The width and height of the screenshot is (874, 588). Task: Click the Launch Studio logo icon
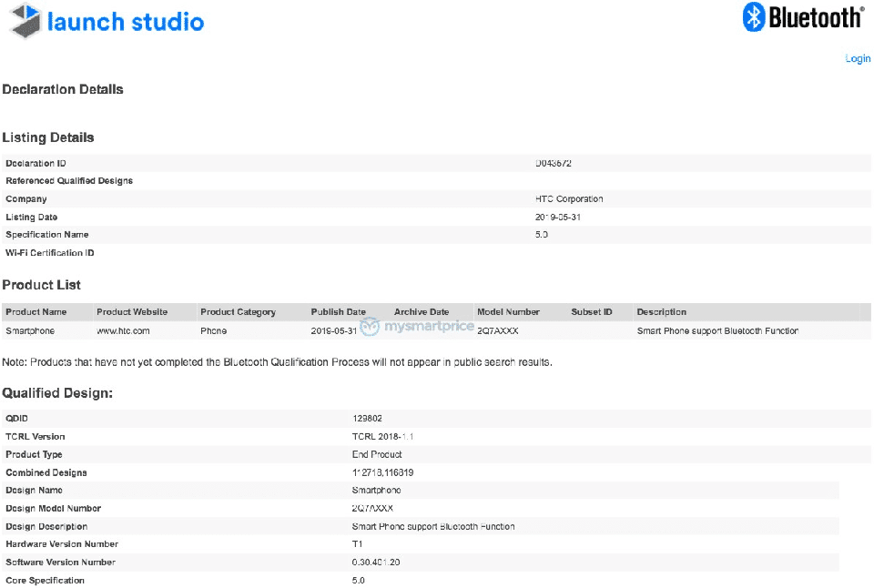[25, 21]
